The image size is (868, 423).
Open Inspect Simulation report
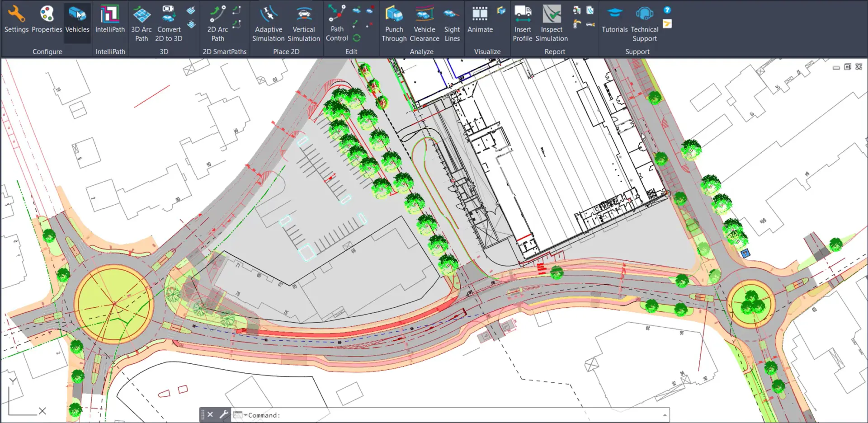552,23
